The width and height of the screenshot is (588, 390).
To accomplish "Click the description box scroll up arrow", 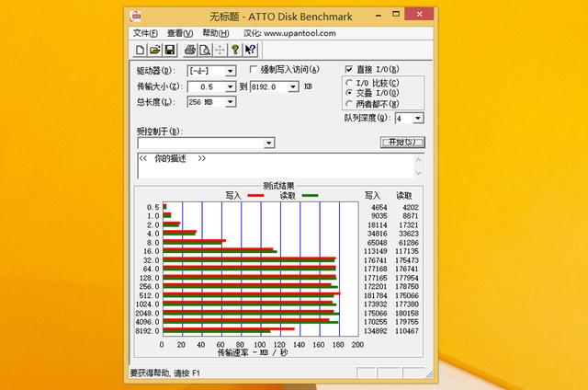I will click(x=419, y=159).
